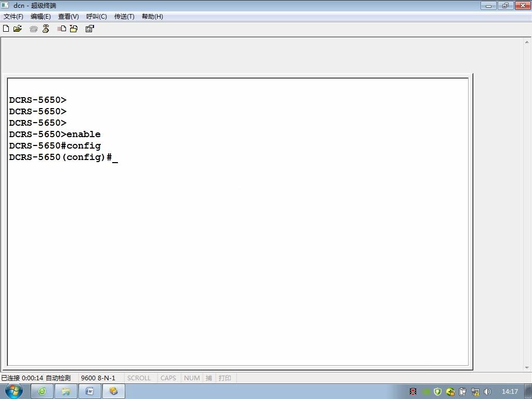The width and height of the screenshot is (532, 399).
Task: Open the file explorer icon in the taskbar
Action: point(66,392)
